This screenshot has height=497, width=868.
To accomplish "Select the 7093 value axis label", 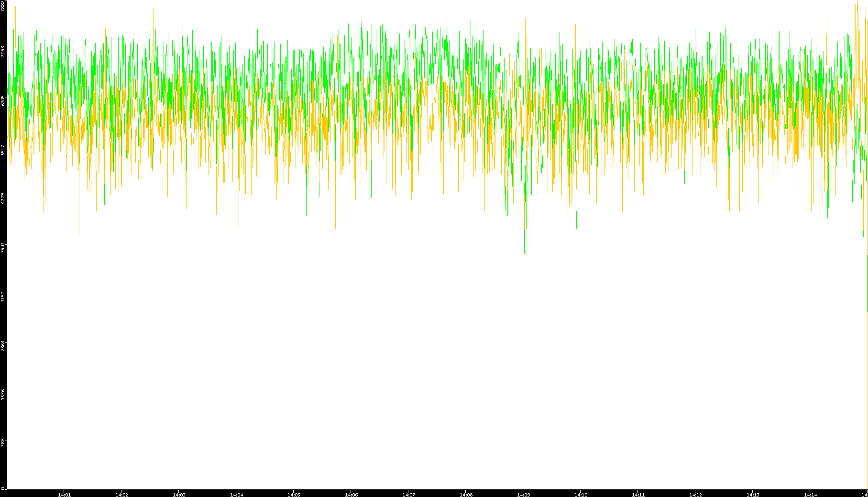I will click(x=3, y=52).
